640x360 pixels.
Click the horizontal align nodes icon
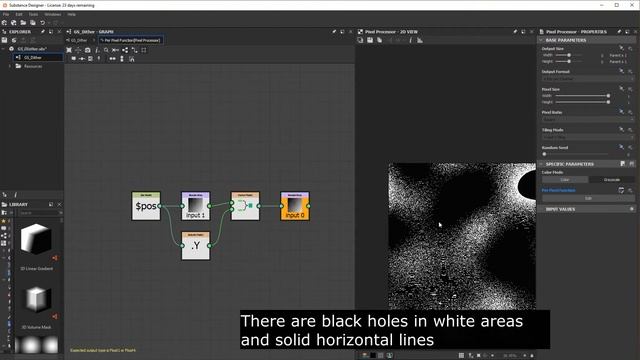point(112,59)
